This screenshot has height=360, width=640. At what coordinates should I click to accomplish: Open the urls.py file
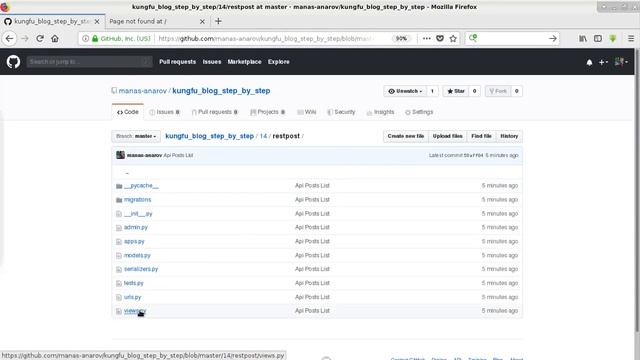click(x=132, y=297)
